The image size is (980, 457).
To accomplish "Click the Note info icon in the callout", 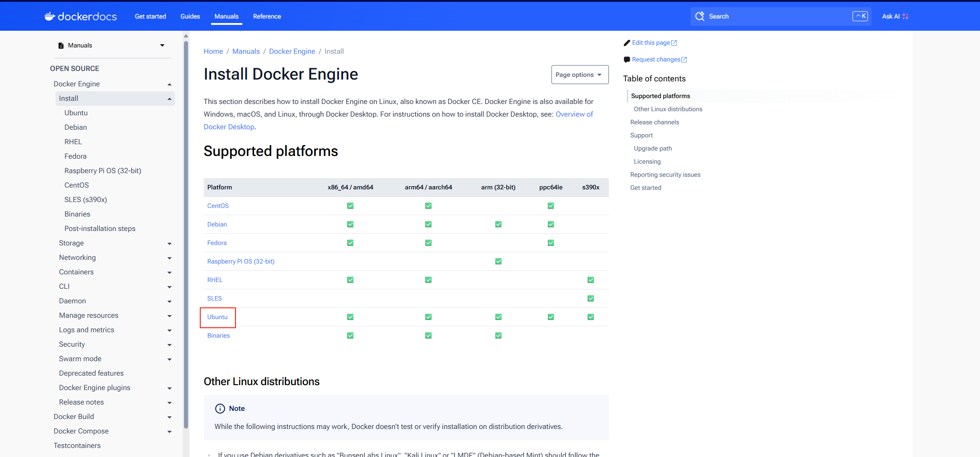I will pos(220,409).
